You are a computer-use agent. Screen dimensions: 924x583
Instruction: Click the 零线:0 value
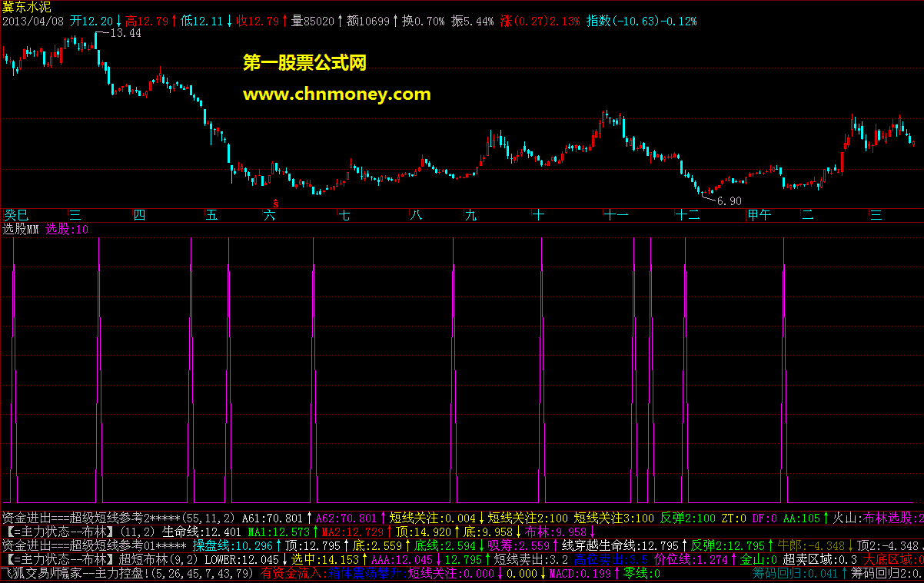pos(641,573)
